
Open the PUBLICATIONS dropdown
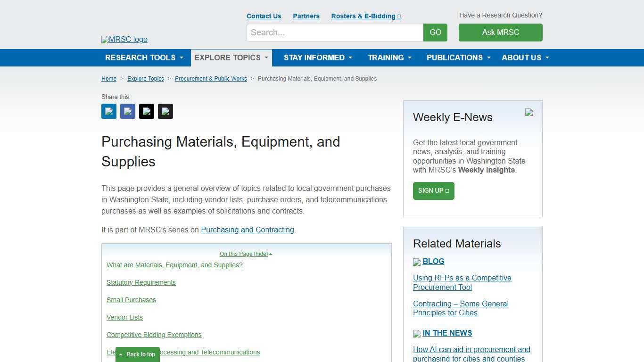pyautogui.click(x=458, y=58)
